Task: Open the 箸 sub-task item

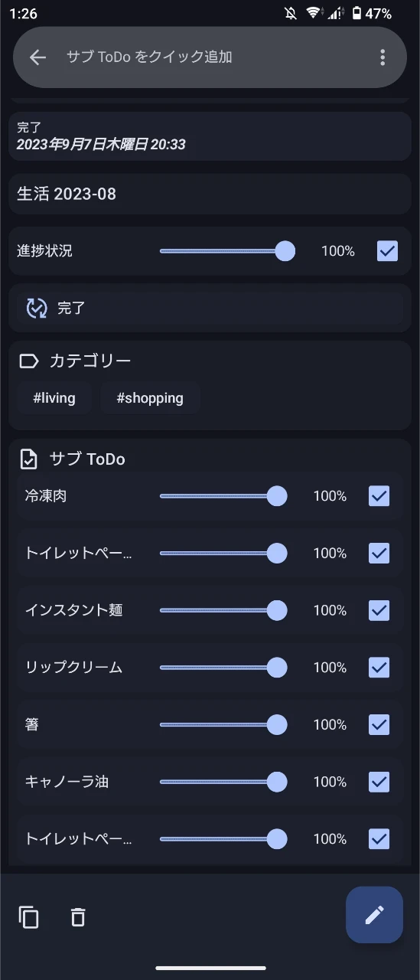Action: coord(32,724)
